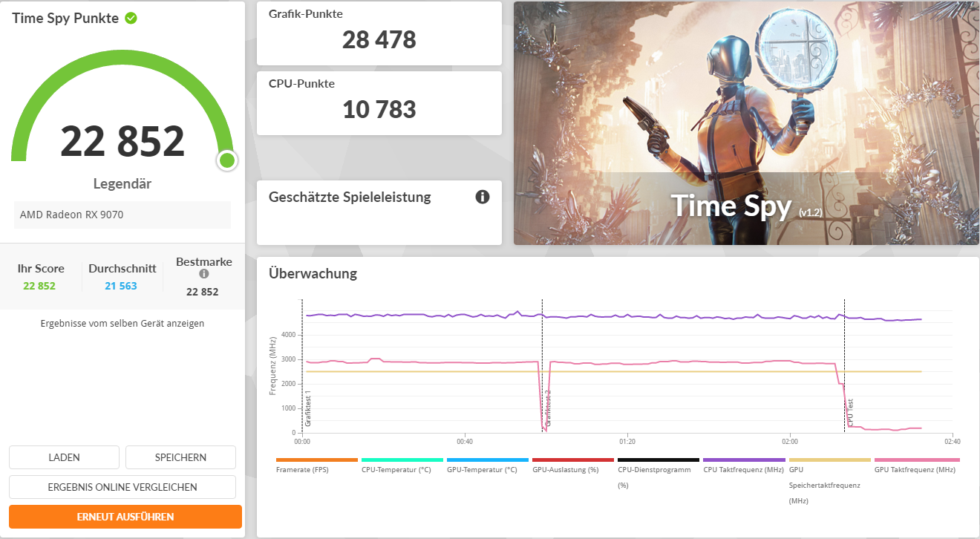980x539 pixels.
Task: Open info icon for Geschätzte Spieleleistung
Action: 483,197
